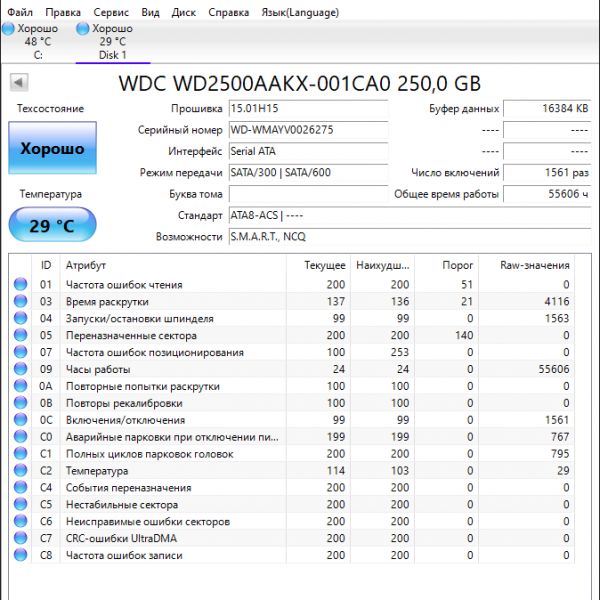This screenshot has width=600, height=600.
Task: Click the Хорошо health status button
Action: coord(52,148)
